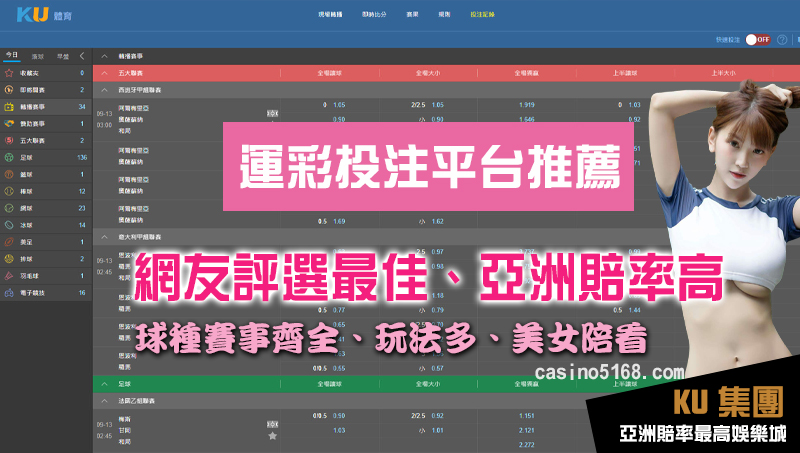Open match stats icon for 09-13 03:00 match

[272, 113]
